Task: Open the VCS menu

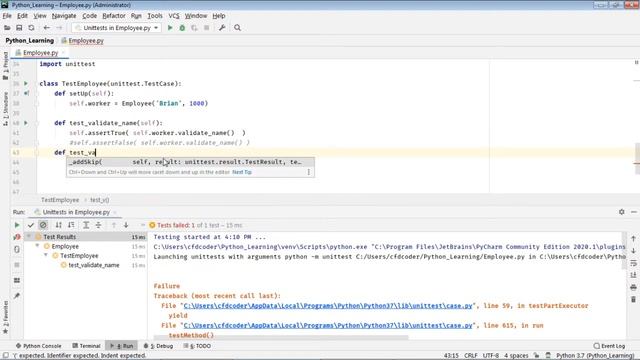Action: (x=174, y=16)
